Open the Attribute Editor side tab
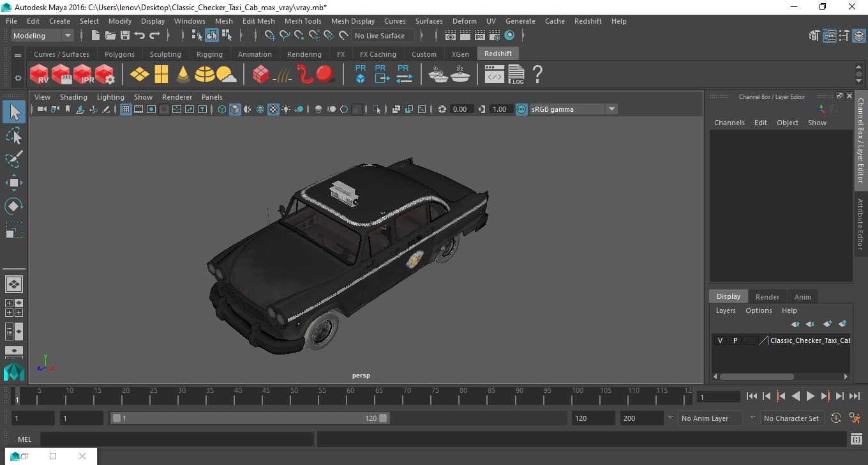Screen dimensions: 868x465 pyautogui.click(x=860, y=224)
